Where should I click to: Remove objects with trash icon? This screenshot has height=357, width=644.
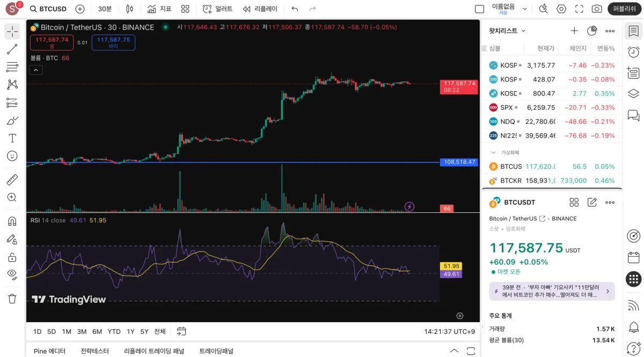12,299
